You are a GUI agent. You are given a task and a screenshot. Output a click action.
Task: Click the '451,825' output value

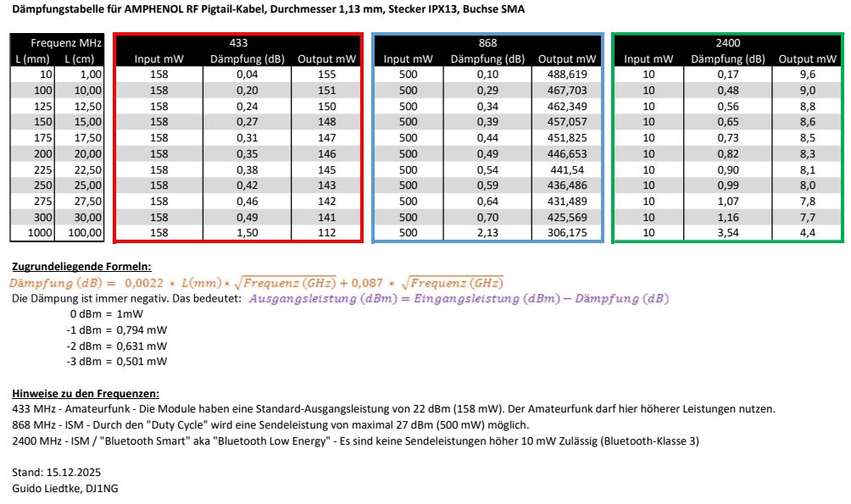pyautogui.click(x=567, y=138)
